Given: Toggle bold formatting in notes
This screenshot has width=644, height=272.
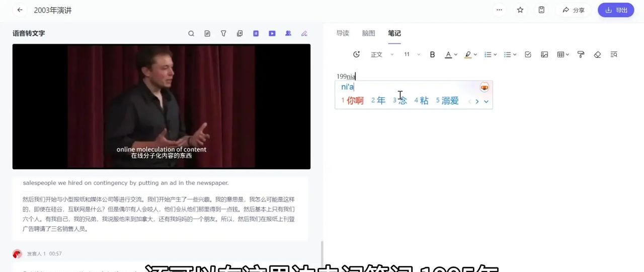Looking at the screenshot, I should [x=432, y=54].
